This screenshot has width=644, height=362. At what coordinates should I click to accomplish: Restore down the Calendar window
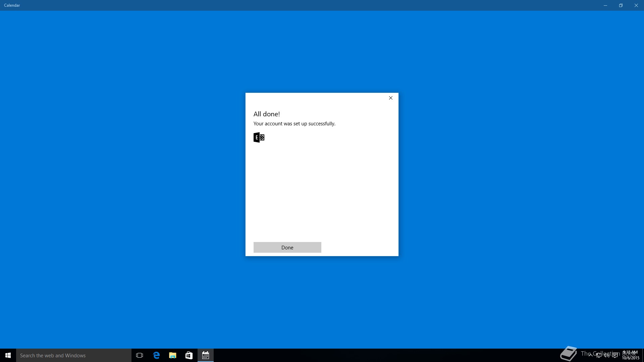pos(621,5)
